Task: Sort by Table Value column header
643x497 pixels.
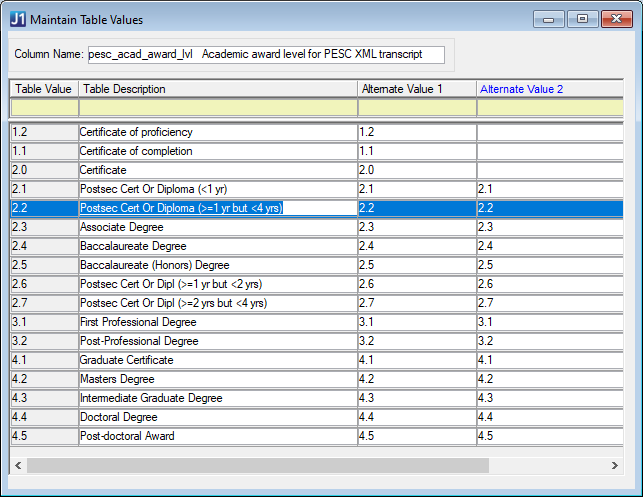Action: [x=43, y=89]
